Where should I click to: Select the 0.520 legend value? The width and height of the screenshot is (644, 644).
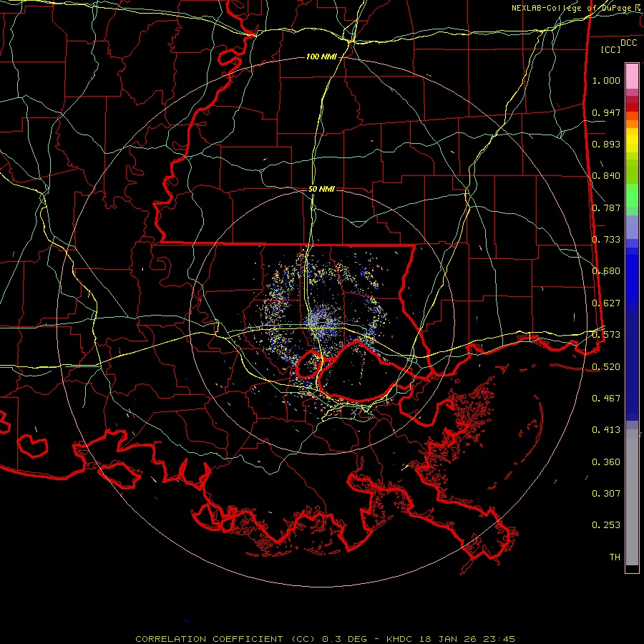pos(606,367)
